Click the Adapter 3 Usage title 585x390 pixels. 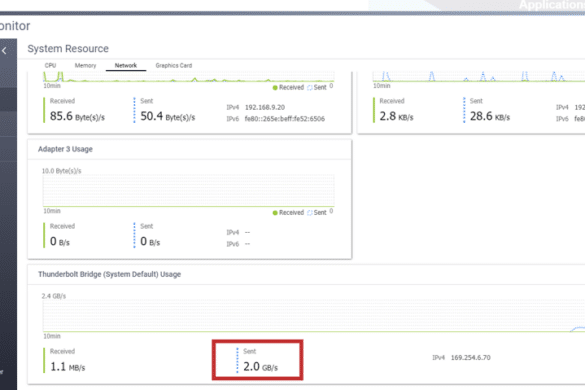(x=65, y=149)
